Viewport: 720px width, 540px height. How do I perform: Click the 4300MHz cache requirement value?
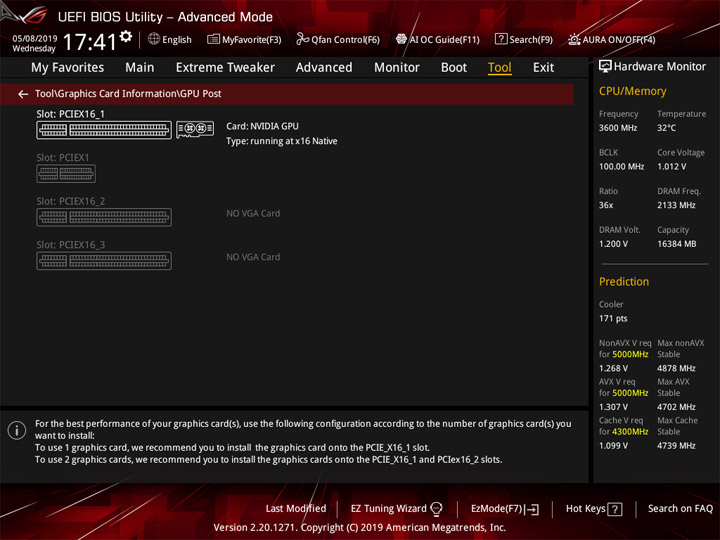[x=630, y=432]
